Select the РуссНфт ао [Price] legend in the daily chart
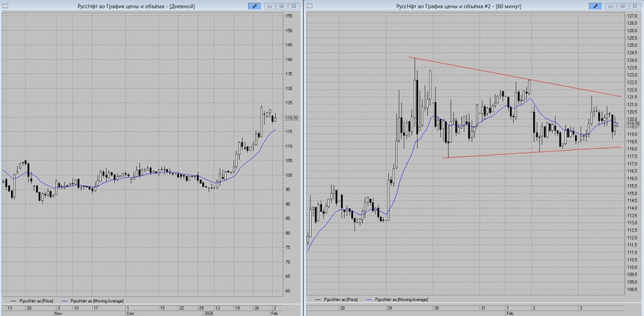 point(31,301)
